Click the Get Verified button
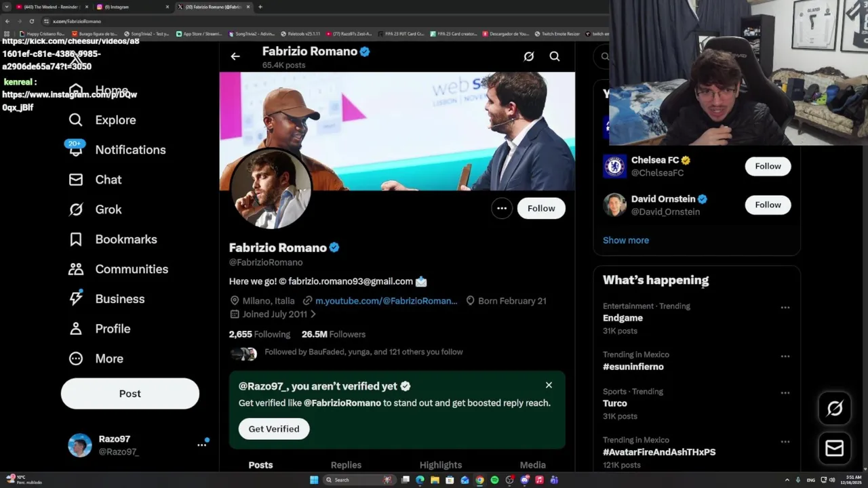The height and width of the screenshot is (488, 868). click(274, 429)
